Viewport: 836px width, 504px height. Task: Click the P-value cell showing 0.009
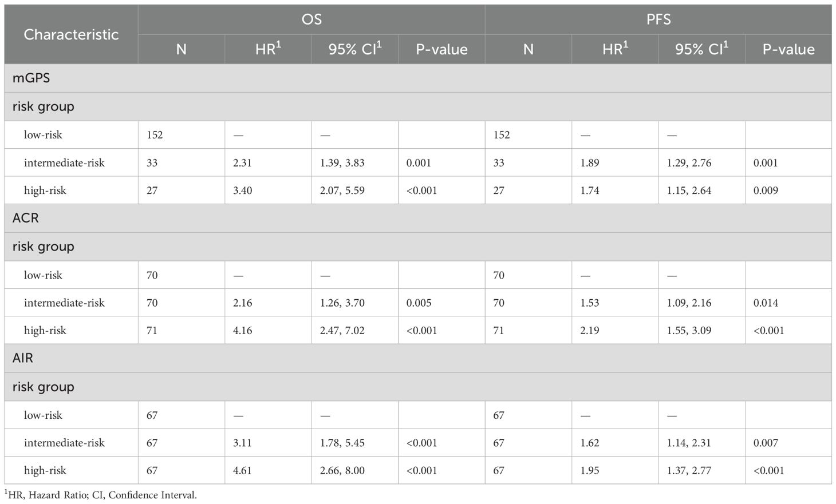click(x=766, y=191)
